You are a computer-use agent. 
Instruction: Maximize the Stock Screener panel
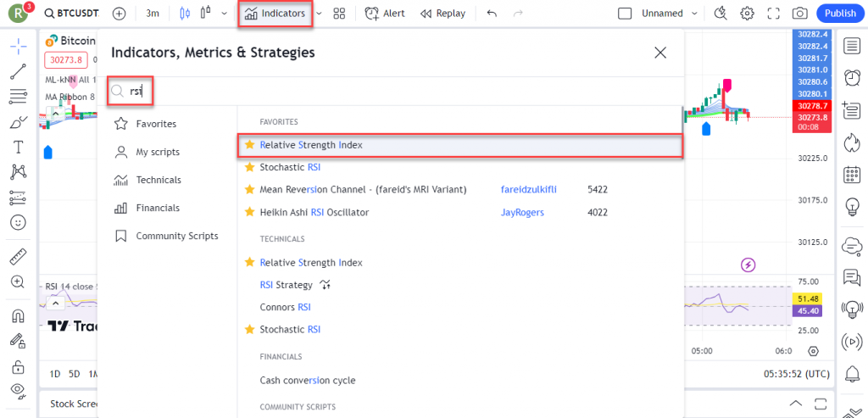[x=821, y=403]
